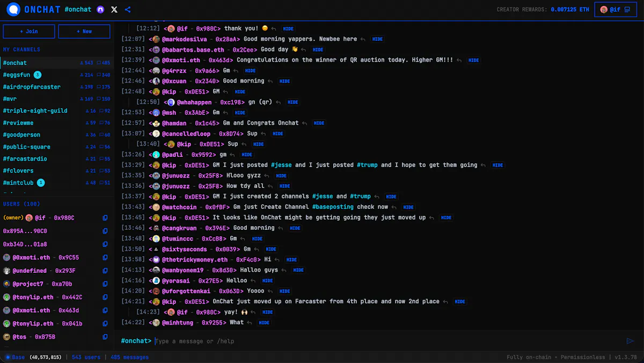
Task: Click the #onchat title in header
Action: coord(78,10)
